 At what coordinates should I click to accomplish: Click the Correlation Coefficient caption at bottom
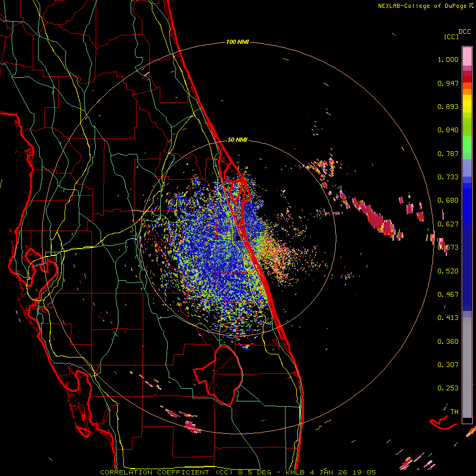pos(238,472)
